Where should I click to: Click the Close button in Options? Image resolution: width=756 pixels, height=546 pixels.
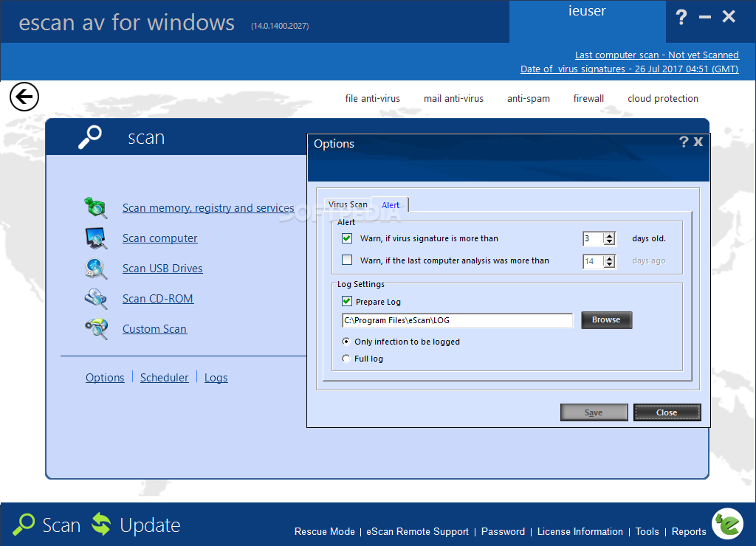pyautogui.click(x=667, y=412)
